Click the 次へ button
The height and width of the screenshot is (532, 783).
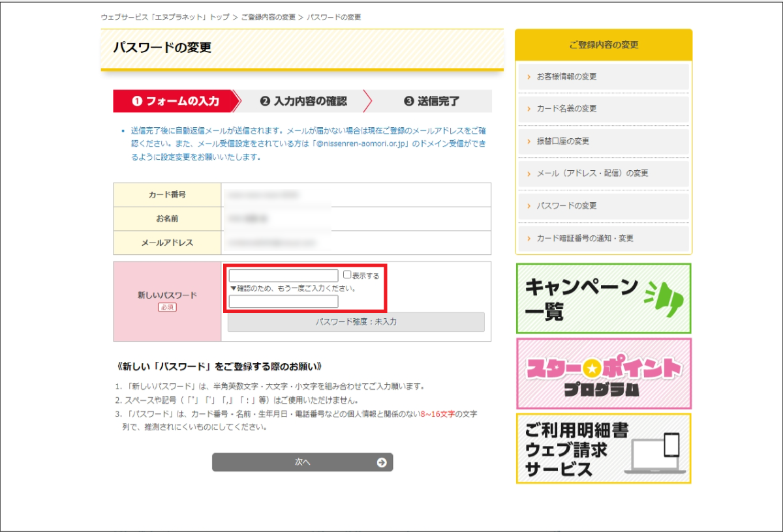[302, 462]
